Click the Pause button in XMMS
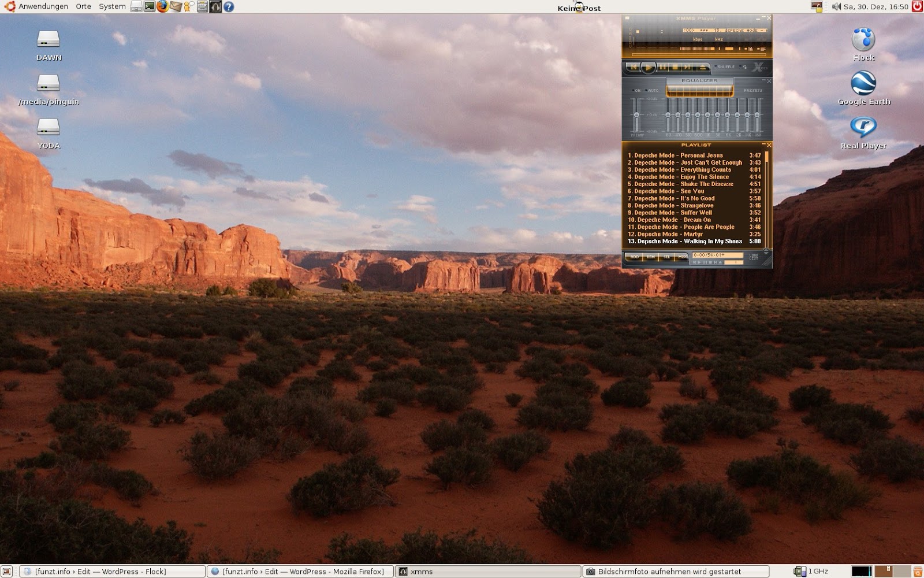Image resolution: width=924 pixels, height=578 pixels. 662,68
